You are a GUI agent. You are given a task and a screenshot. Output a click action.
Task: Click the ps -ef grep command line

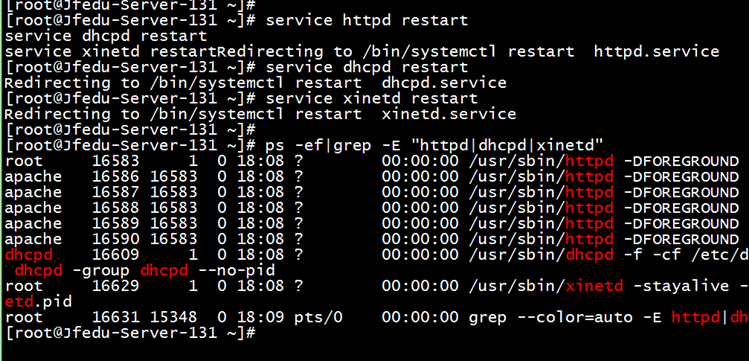point(304,145)
